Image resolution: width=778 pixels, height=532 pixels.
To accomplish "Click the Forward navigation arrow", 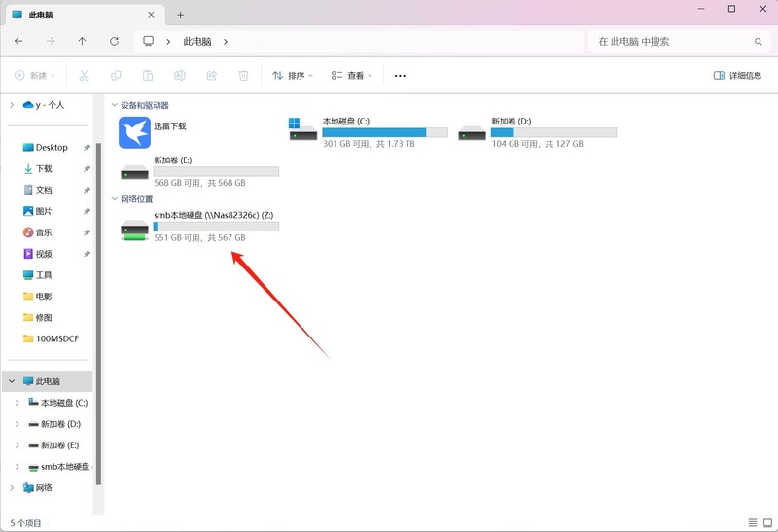I will pyautogui.click(x=51, y=41).
